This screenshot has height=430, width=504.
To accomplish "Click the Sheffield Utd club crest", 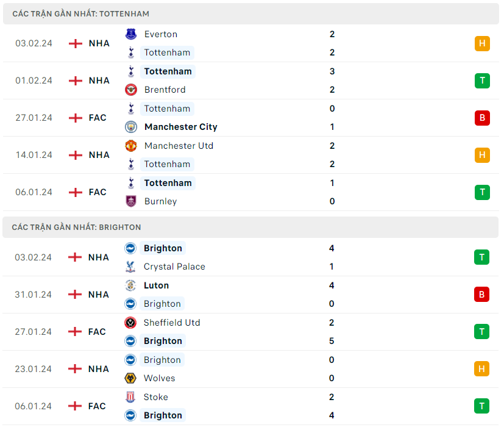I will tap(130, 323).
